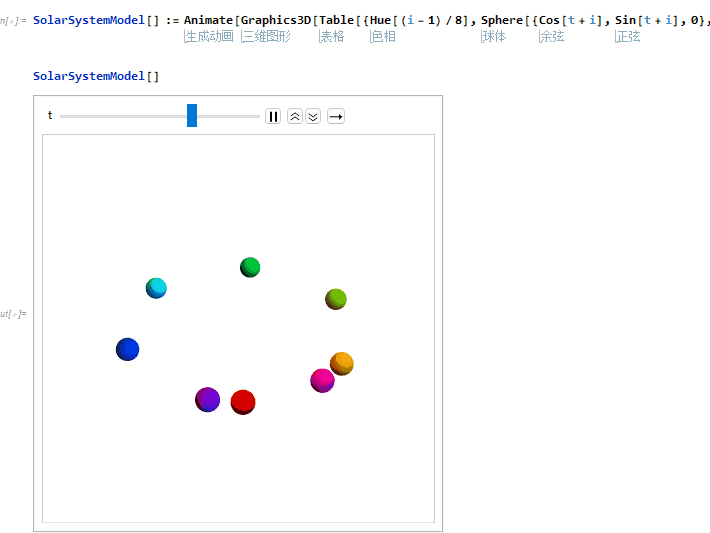Click SolarSystemModel[] in the definition line
710x533 pixels.
point(96,20)
